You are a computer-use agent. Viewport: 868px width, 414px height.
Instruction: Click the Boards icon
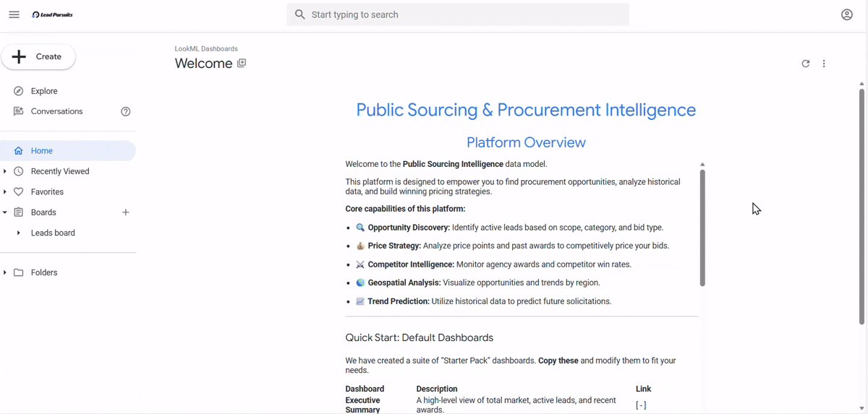(x=19, y=212)
